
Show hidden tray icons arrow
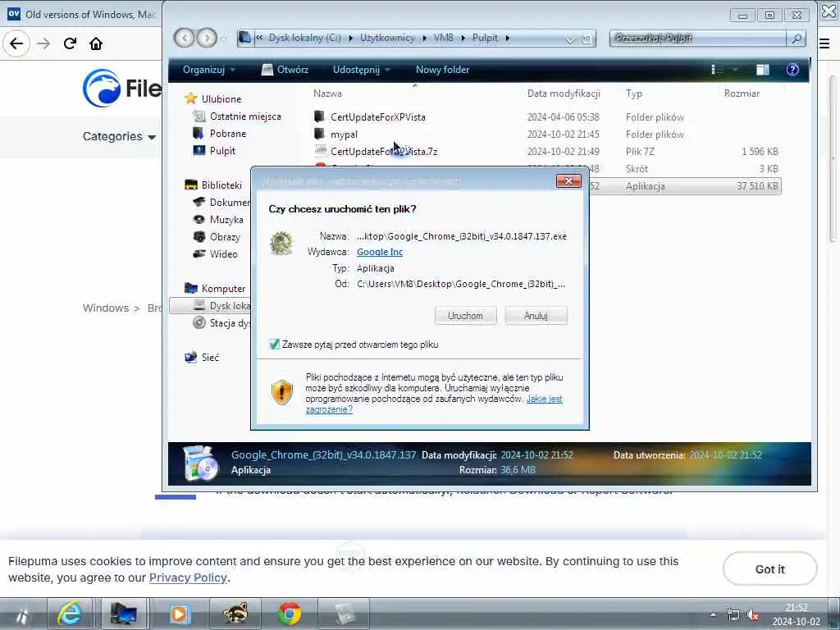coord(713,615)
